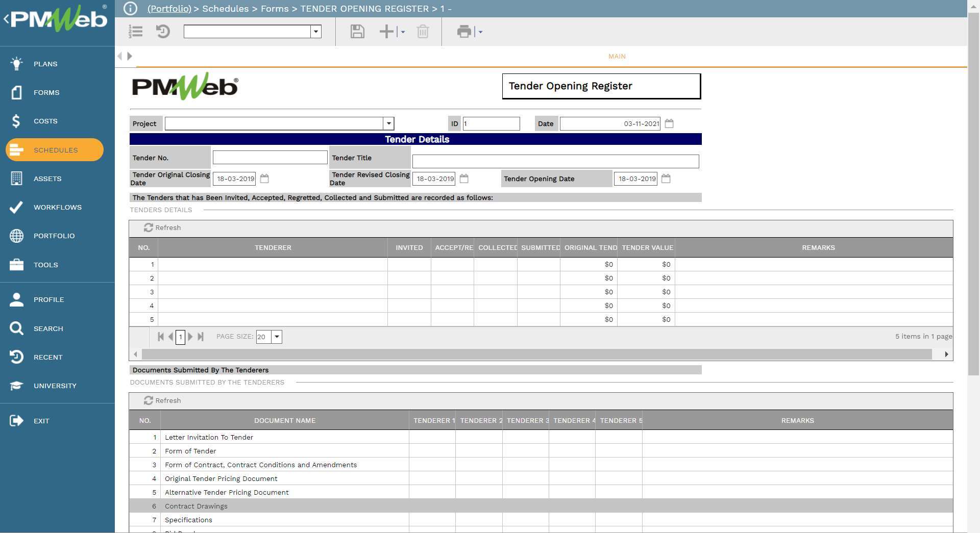Click horizontal scrollbar left arrow

tap(135, 354)
